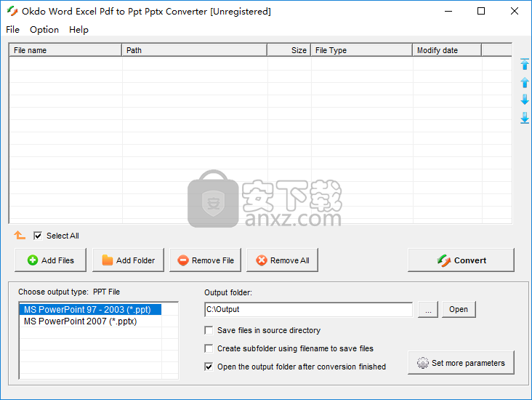This screenshot has height=400, width=532.
Task: Maximize the converter window
Action: 481,11
